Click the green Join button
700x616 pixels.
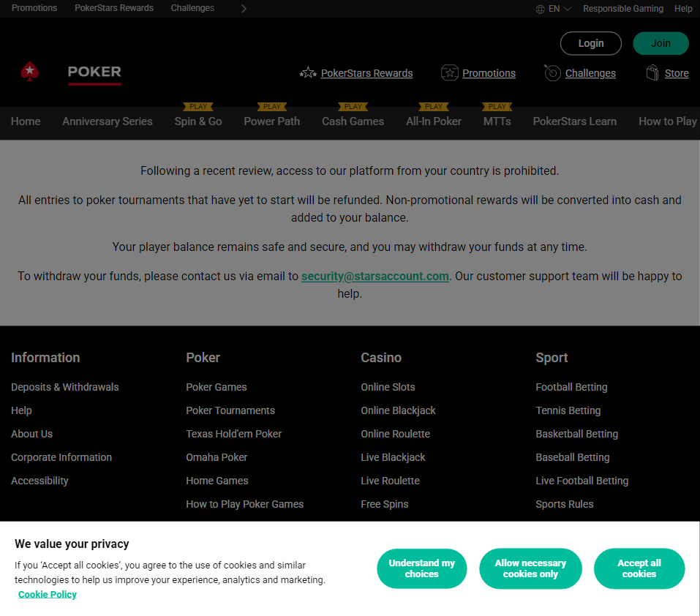pos(661,43)
